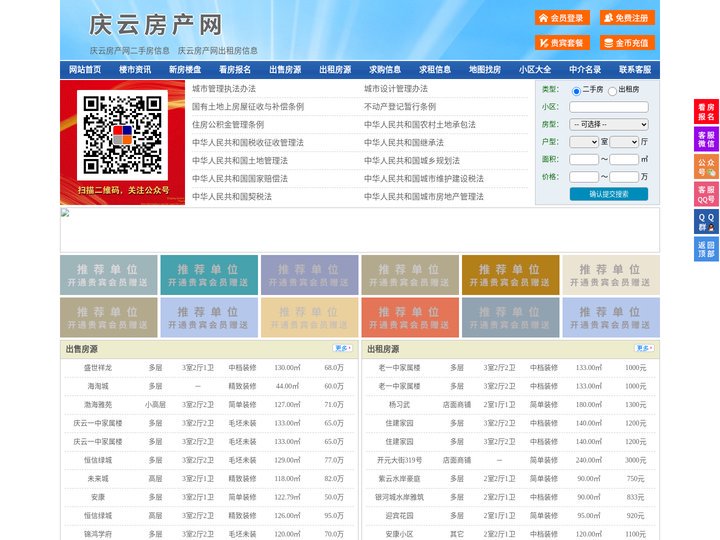Viewport: 720px width, 540px height.
Task: Open 中华人民共和国城乡规划法 link
Action: coord(412,160)
